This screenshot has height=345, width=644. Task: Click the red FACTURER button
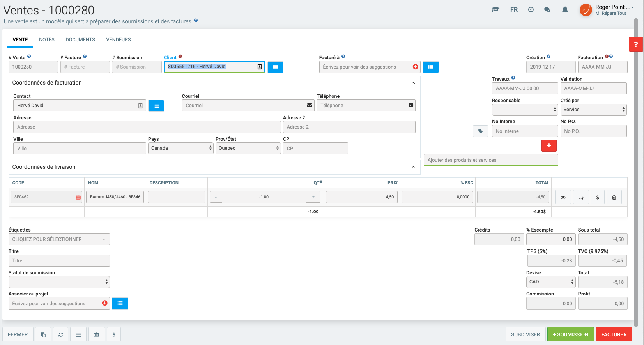click(x=614, y=334)
